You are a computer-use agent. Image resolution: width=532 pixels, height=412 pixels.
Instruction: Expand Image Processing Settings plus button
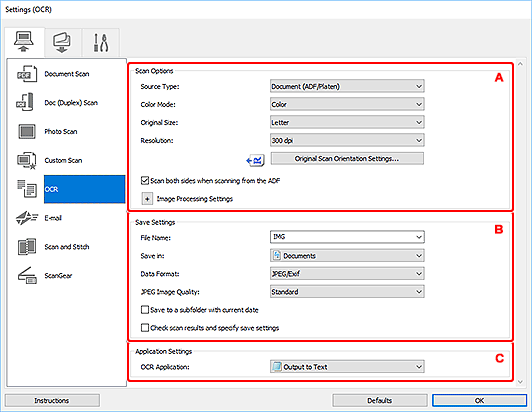[x=147, y=199]
